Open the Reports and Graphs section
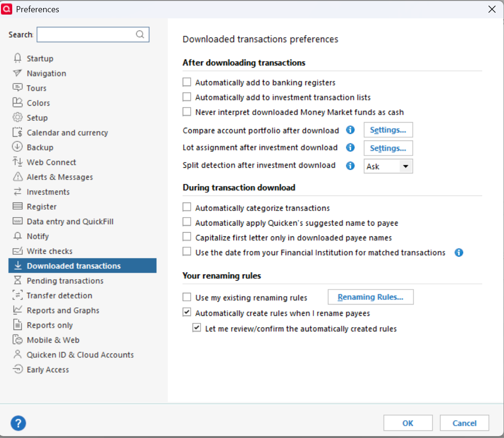 [82, 310]
